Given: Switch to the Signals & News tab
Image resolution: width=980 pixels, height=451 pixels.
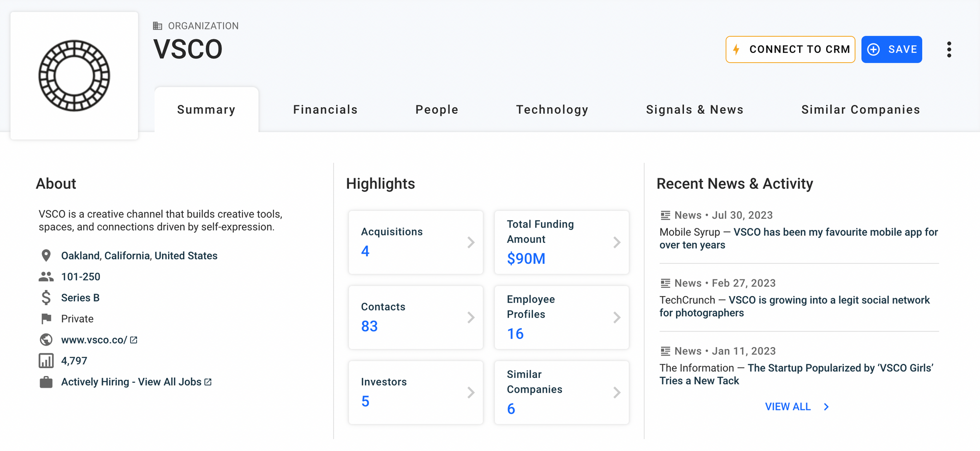Looking at the screenshot, I should pyautogui.click(x=694, y=110).
